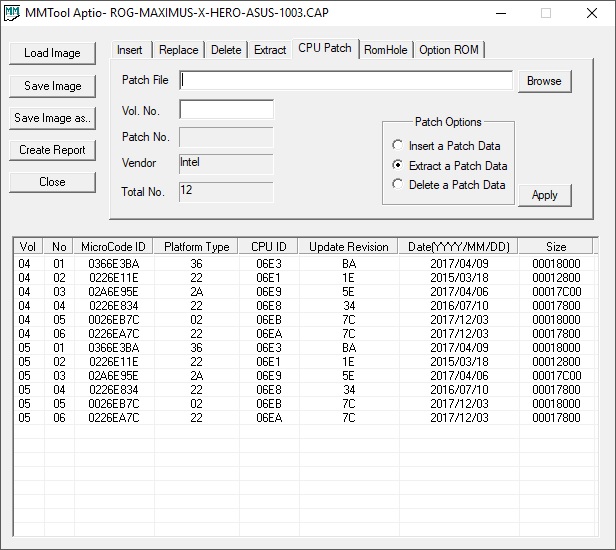The height and width of the screenshot is (550, 616).
Task: Click the MMTool app icon in title bar
Action: tap(12, 13)
